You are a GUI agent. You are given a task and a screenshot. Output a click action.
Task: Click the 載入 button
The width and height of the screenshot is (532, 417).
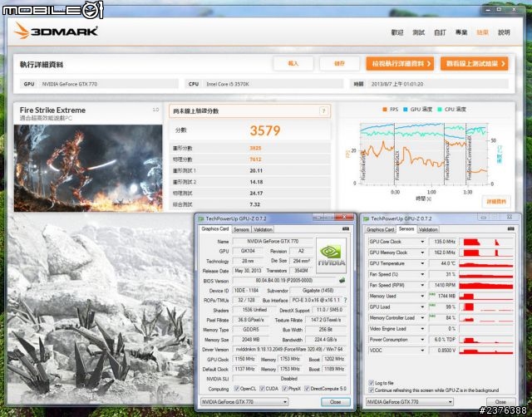[x=293, y=63]
